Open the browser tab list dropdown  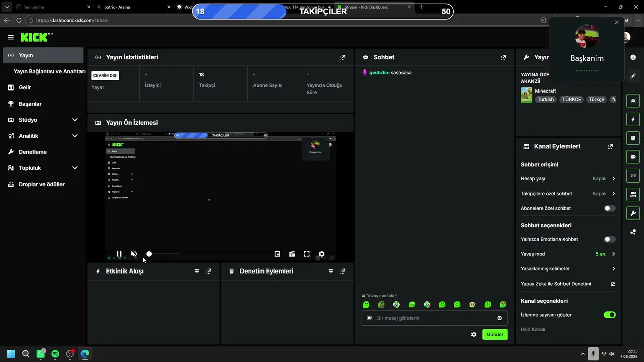[x=7, y=7]
